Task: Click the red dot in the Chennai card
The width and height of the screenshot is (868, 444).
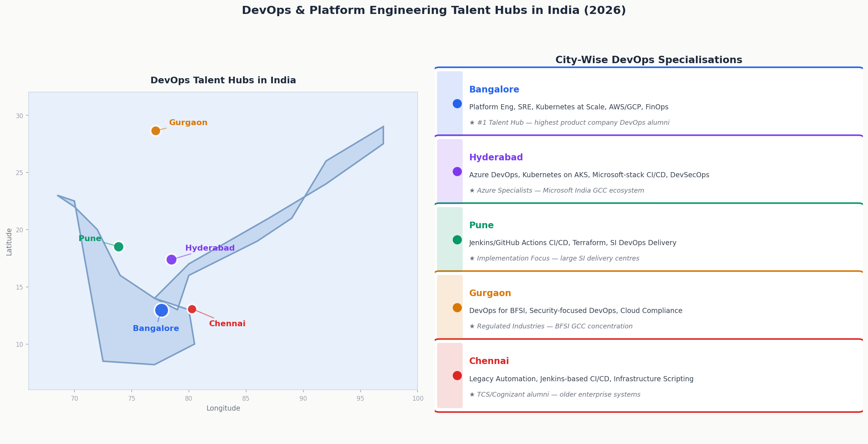Action: click(x=457, y=375)
